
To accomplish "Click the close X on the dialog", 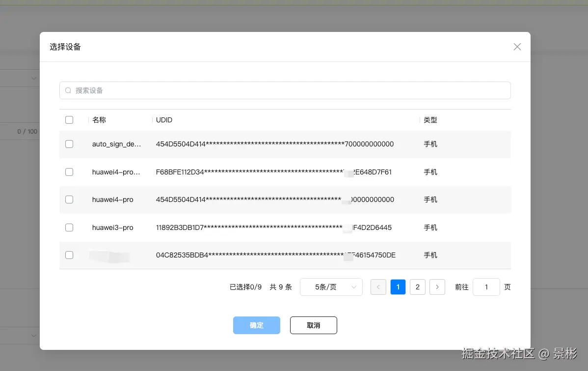I will pyautogui.click(x=517, y=47).
